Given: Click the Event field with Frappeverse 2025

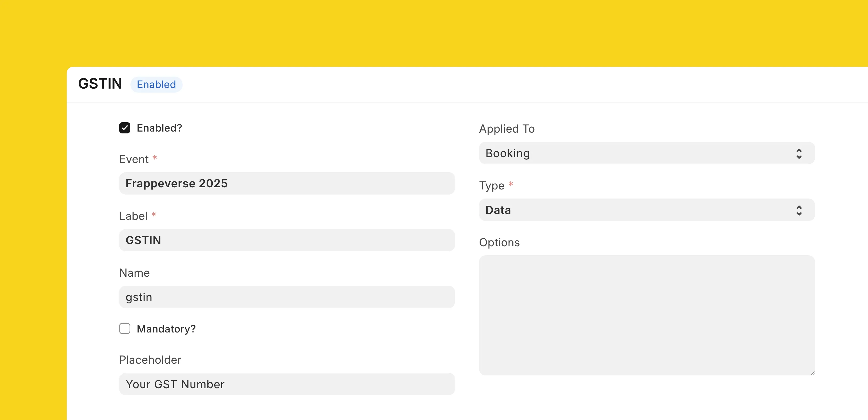Looking at the screenshot, I should click(287, 183).
